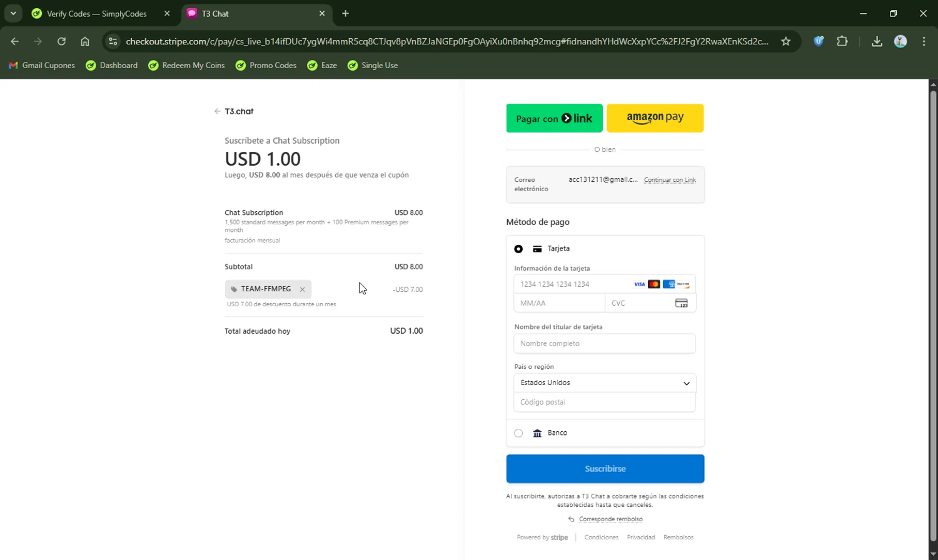Reload the current page
This screenshot has height=560, width=938.
click(61, 41)
